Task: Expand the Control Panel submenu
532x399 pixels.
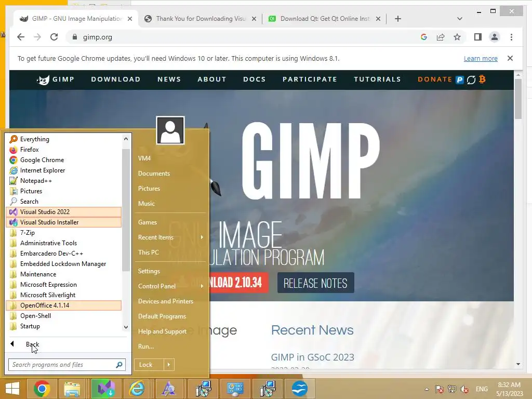Action: click(x=170, y=286)
